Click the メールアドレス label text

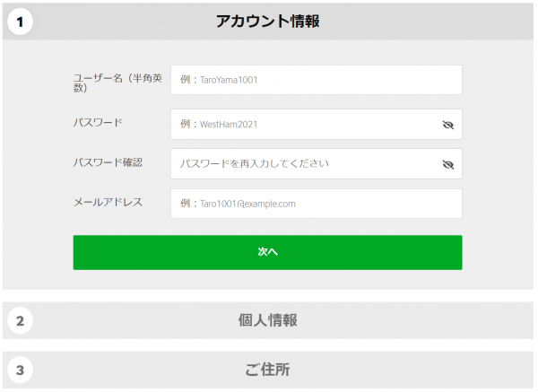[x=108, y=202]
